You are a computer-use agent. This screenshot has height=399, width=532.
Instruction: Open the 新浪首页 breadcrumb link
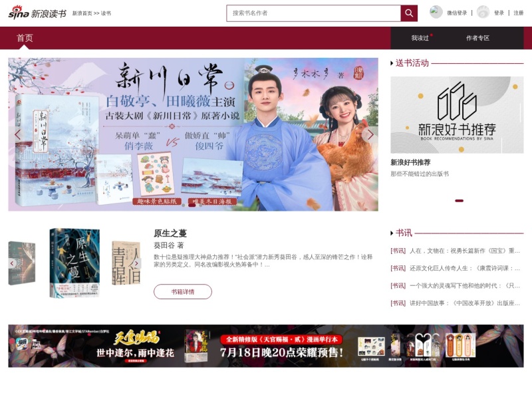(x=82, y=13)
